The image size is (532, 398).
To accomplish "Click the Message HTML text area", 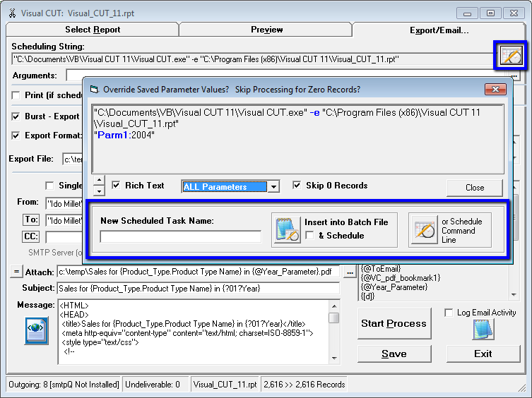I will [x=194, y=332].
